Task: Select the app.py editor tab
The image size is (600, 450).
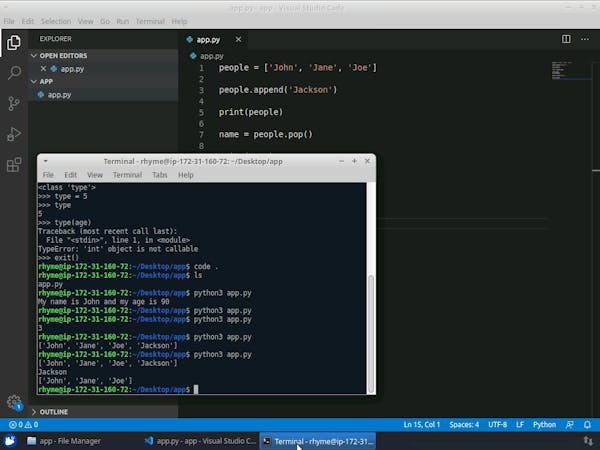Action: point(208,39)
